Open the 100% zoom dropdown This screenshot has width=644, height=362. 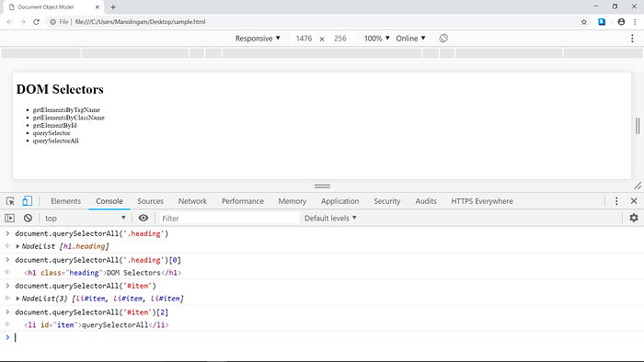[376, 39]
